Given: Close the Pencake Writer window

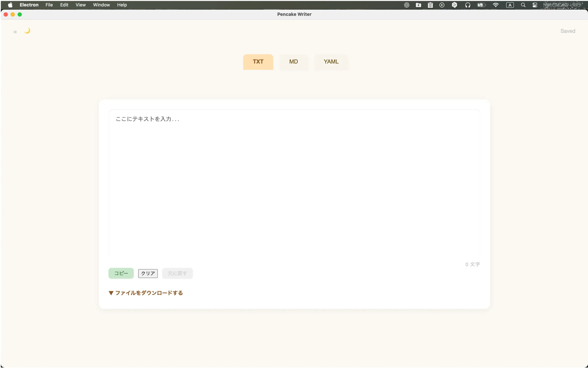Looking at the screenshot, I should pos(6,14).
